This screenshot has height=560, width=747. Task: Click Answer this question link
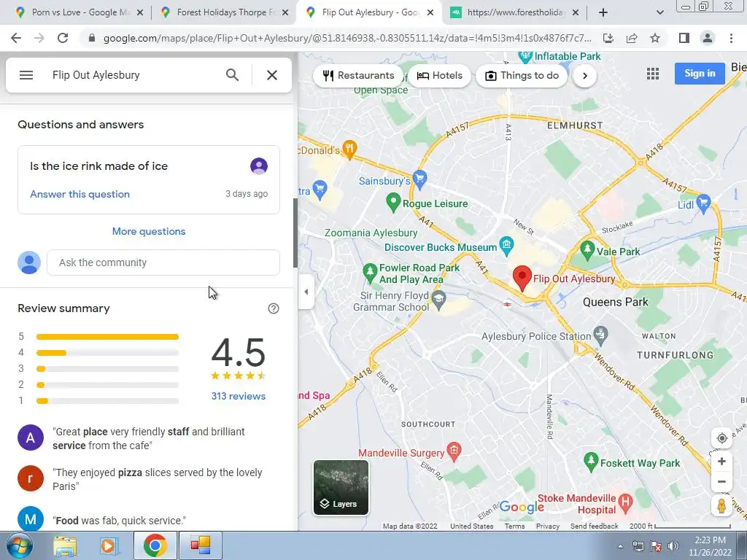pos(80,194)
